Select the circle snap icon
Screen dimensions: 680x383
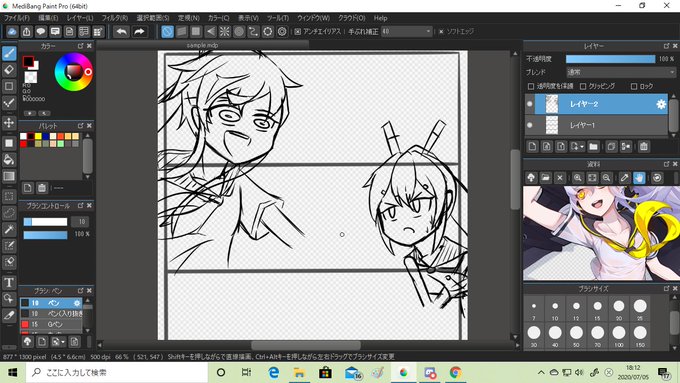point(239,32)
